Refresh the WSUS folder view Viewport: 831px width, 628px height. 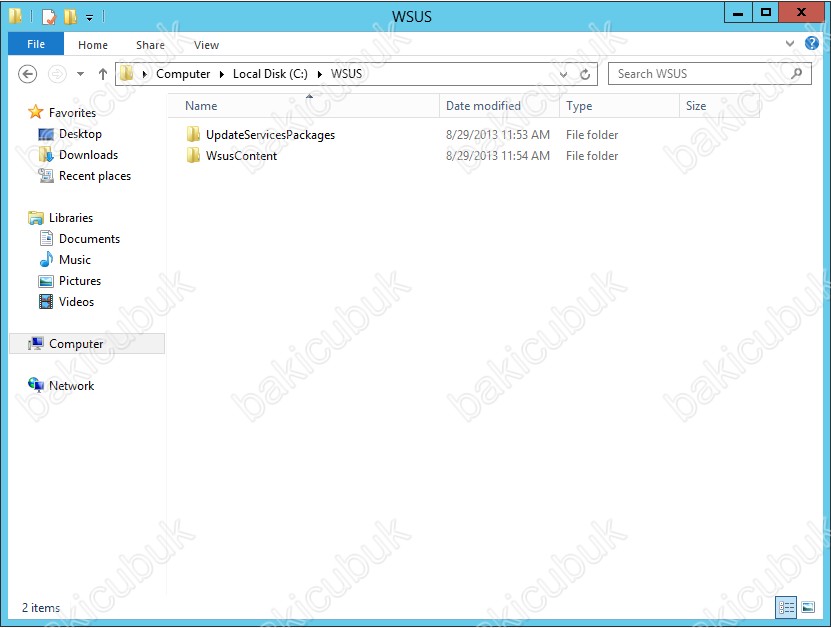tap(585, 74)
